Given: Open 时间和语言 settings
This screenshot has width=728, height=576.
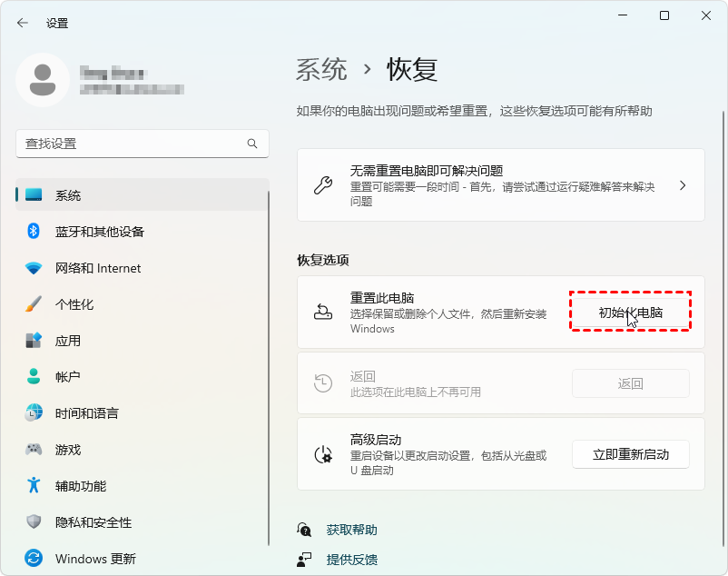Looking at the screenshot, I should point(143,413).
